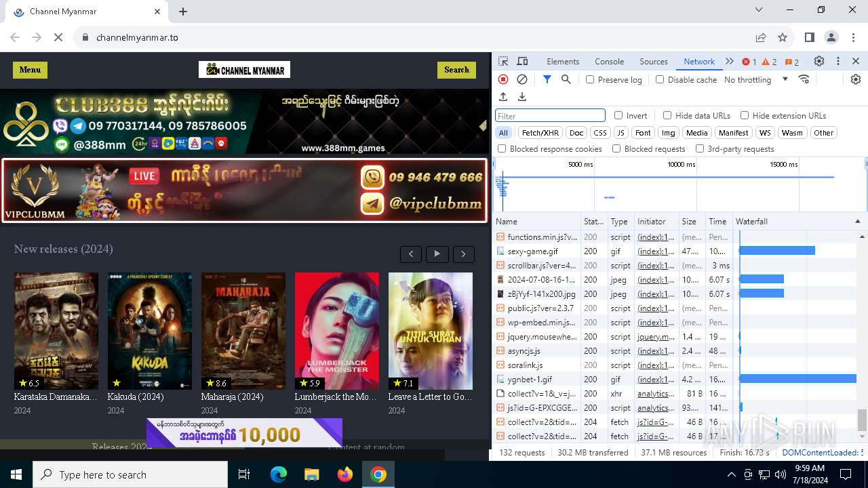This screenshot has height=488, width=868.
Task: Tick the 3rd-party requests checkbox
Action: point(699,148)
